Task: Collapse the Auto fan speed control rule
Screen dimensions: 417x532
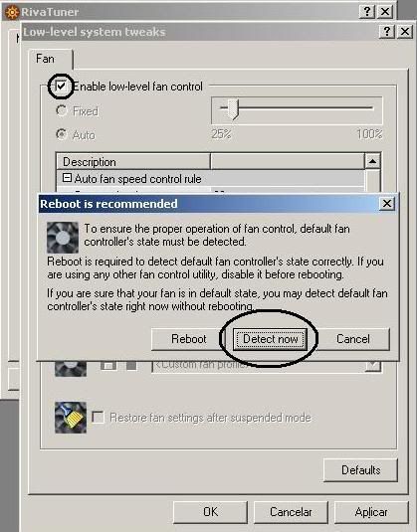Action: (x=68, y=178)
